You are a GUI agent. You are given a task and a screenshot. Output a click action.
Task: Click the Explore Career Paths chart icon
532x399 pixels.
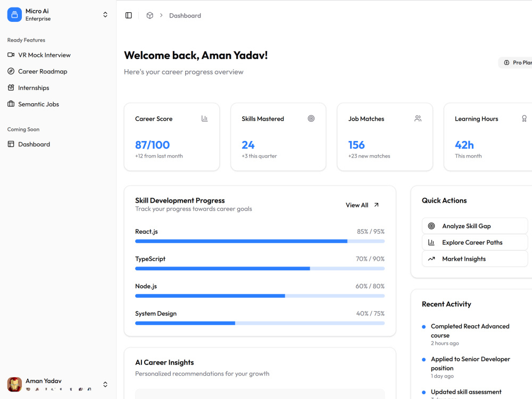tap(431, 242)
